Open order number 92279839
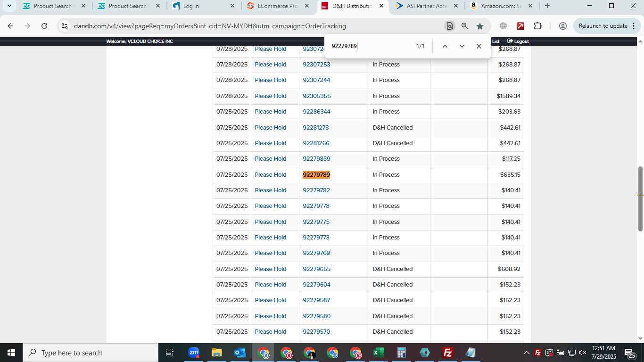 [x=316, y=159]
